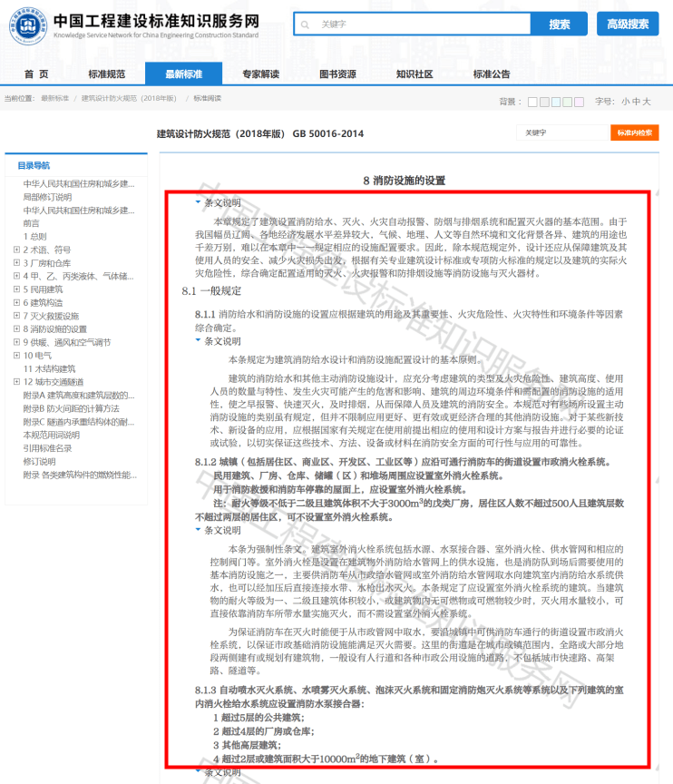Select the white background color swatch
Viewport: 673px width, 784px height.
[x=532, y=102]
